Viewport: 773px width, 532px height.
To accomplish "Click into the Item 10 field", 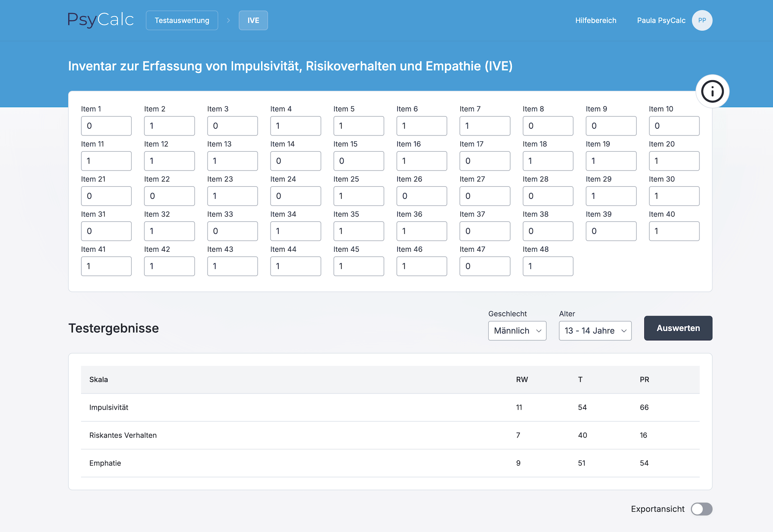I will pos(674,126).
